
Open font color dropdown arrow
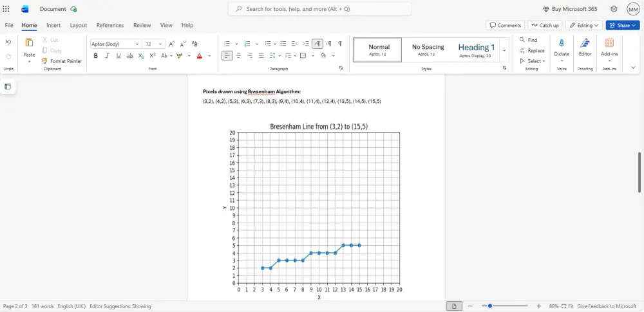tap(209, 55)
